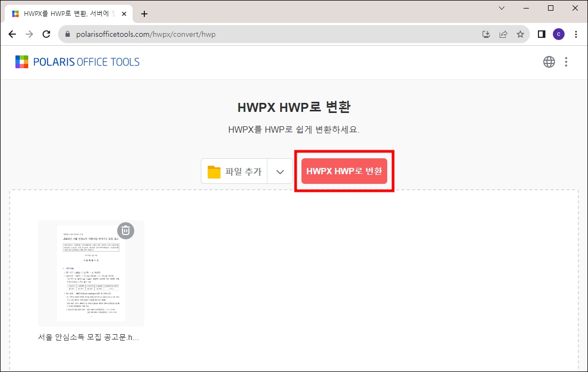Open the tab search chevron

(501, 8)
